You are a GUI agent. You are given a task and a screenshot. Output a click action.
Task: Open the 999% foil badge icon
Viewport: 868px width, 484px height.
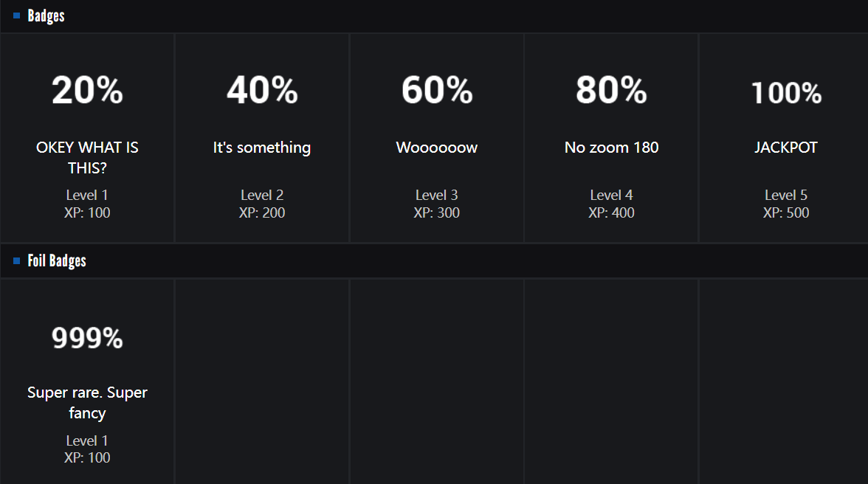point(87,338)
